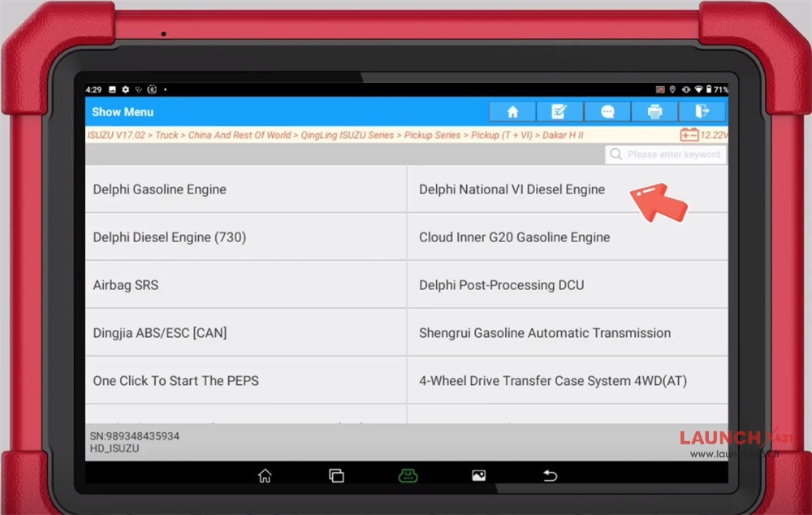
Task: Tap 'Dakar H II' breadcrumb text
Action: (x=563, y=135)
